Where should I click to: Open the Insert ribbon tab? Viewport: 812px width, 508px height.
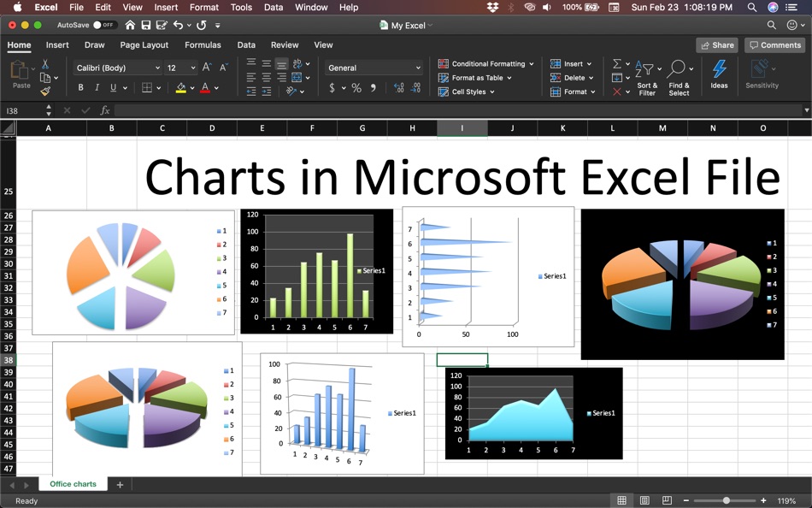coord(57,45)
